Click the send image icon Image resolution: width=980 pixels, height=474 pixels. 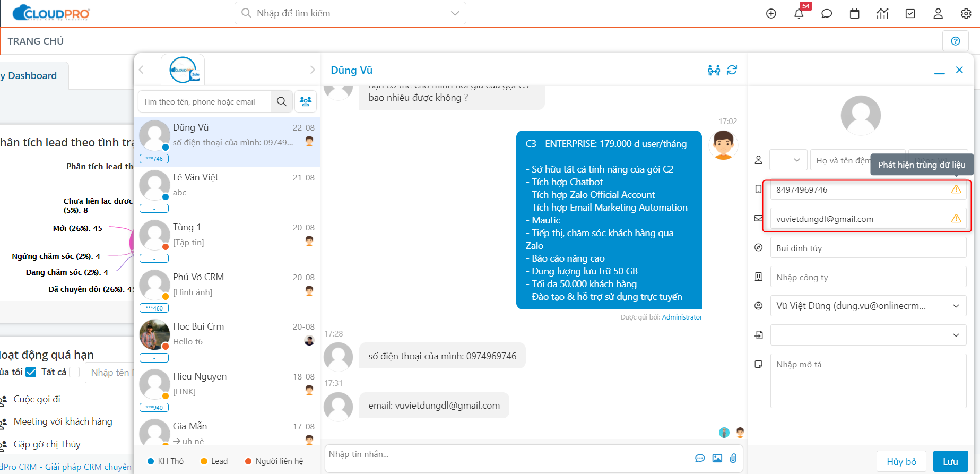(x=717, y=458)
